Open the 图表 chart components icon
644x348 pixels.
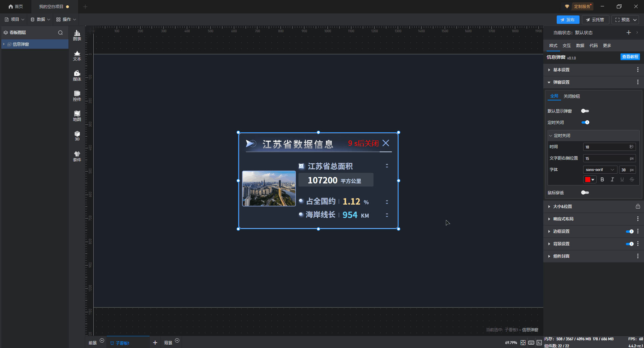coord(77,35)
